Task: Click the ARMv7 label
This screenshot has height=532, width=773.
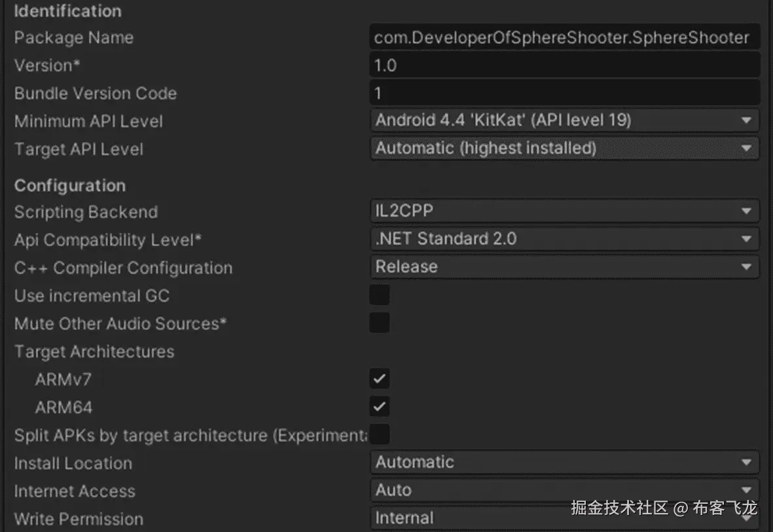Action: pos(63,380)
